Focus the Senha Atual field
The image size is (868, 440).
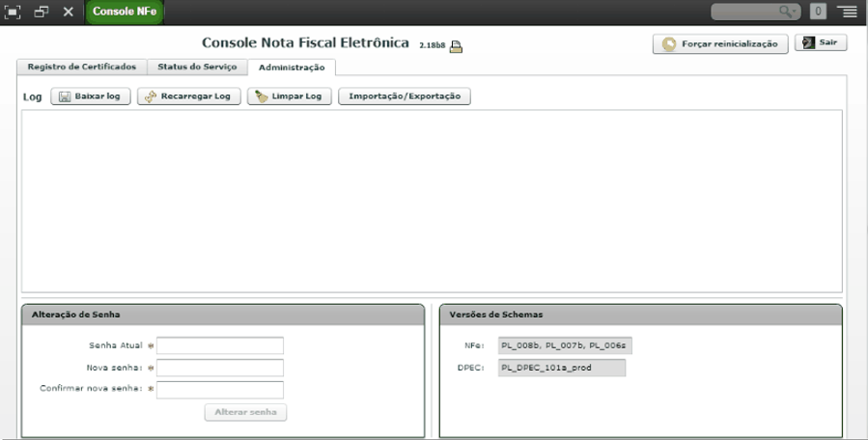[x=220, y=345]
